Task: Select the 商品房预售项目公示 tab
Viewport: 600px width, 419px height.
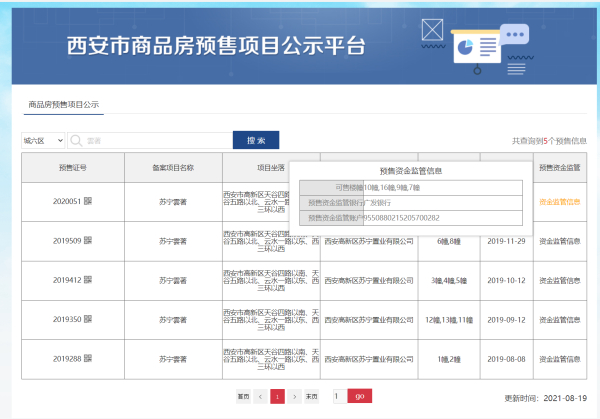Action: tap(64, 104)
